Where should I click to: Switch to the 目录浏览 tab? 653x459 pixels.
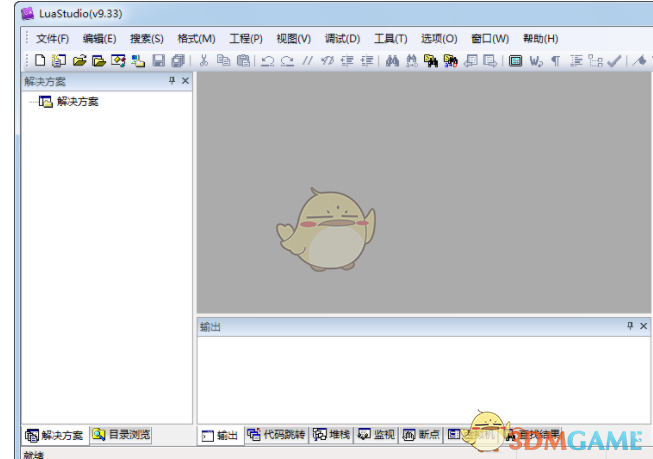(121, 435)
